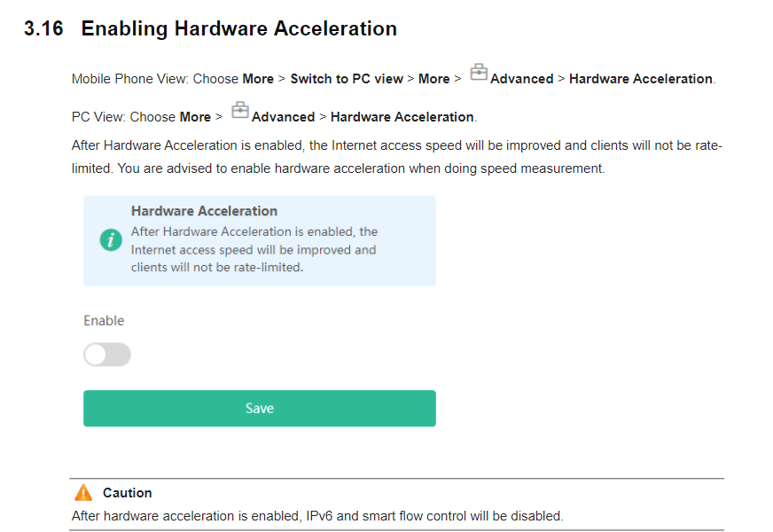Click bold "Advanced" text in Mobile Phone View line
The image size is (773, 532).
tap(521, 79)
